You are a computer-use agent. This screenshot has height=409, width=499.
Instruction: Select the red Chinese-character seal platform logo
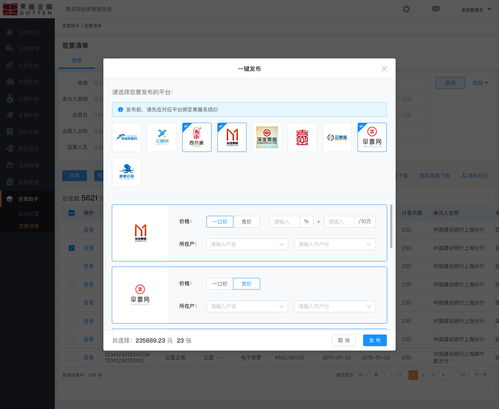pyautogui.click(x=302, y=137)
